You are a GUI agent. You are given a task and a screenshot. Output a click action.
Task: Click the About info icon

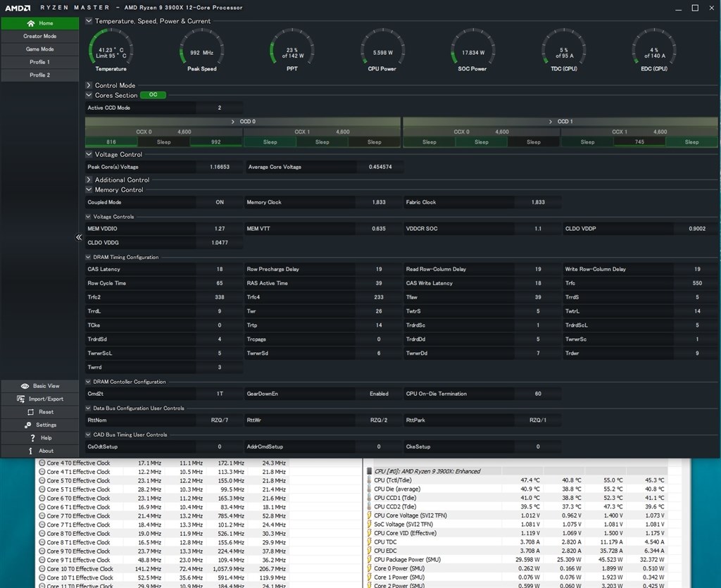[30, 451]
